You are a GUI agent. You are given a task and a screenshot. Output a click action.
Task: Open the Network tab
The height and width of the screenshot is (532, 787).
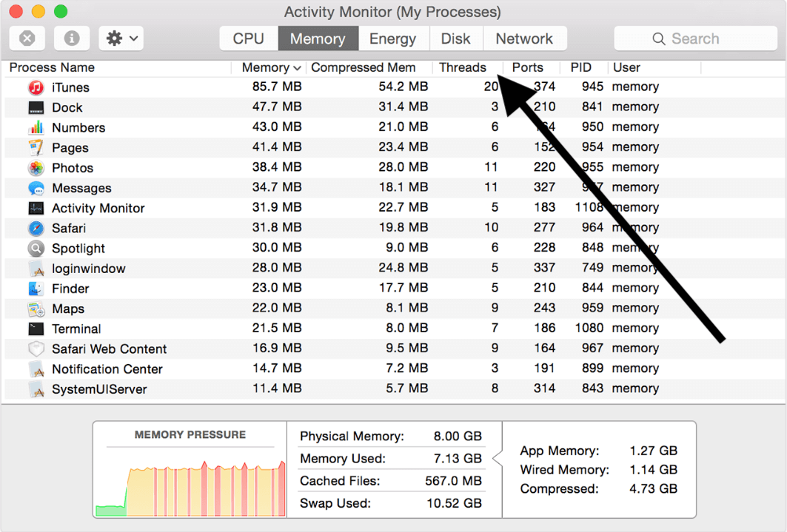pyautogui.click(x=525, y=38)
